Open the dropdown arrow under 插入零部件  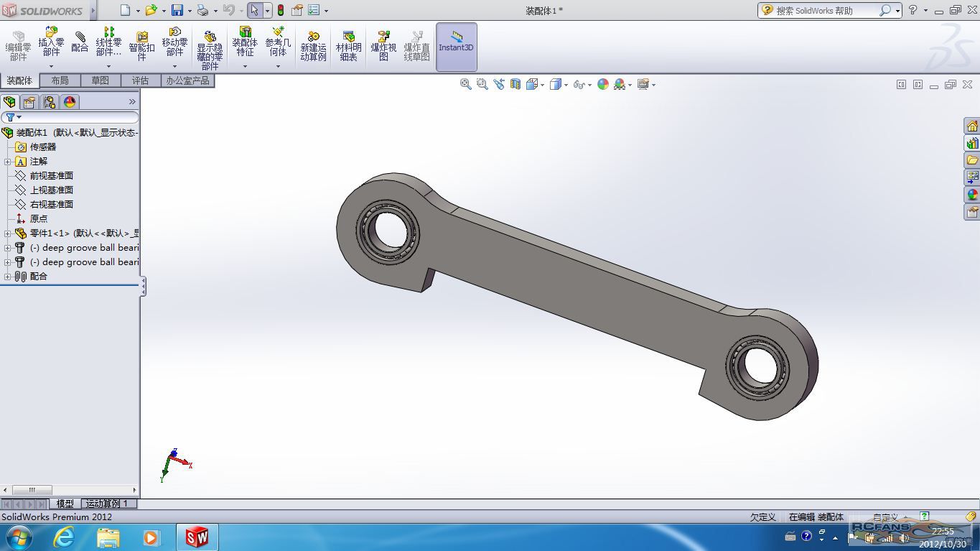(x=51, y=67)
